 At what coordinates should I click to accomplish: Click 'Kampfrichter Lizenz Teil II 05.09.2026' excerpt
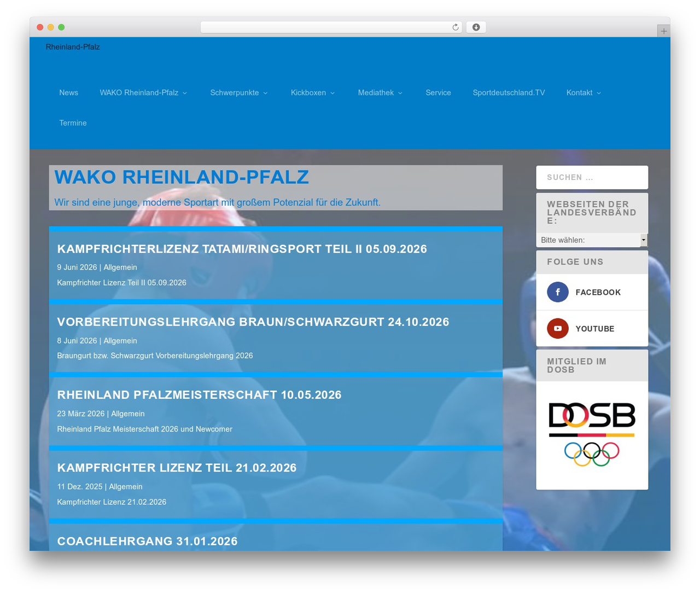[x=121, y=283]
